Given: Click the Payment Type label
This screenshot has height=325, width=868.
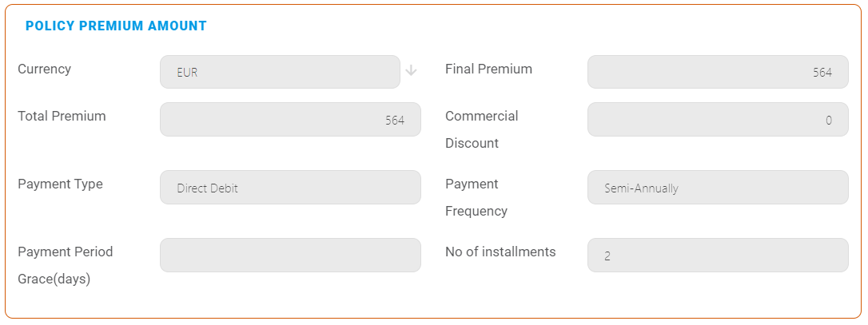Looking at the screenshot, I should [60, 184].
